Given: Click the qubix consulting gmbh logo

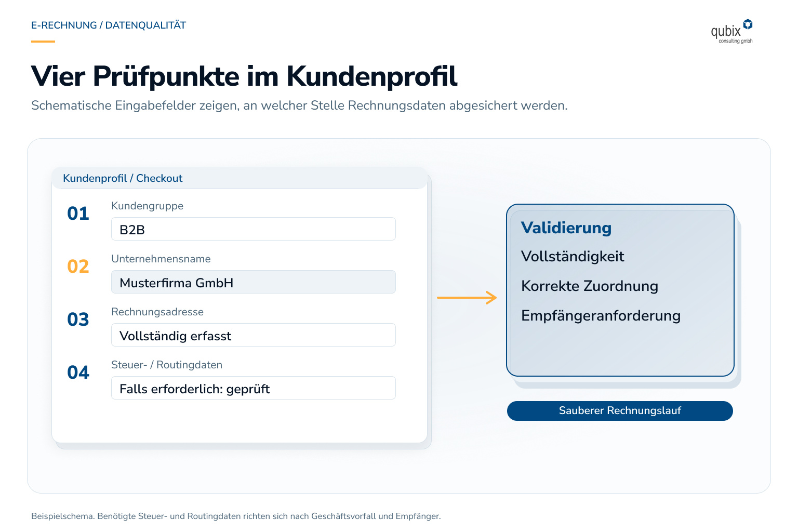Looking at the screenshot, I should [x=731, y=32].
